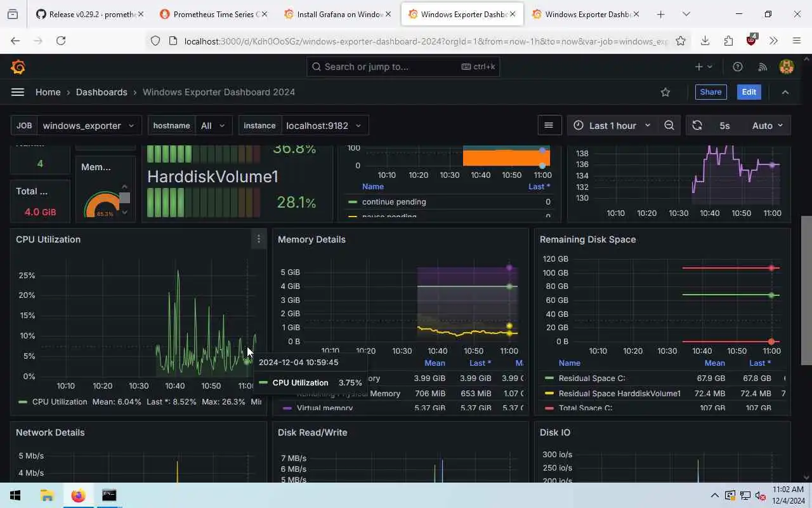Click the Share button

pos(710,92)
